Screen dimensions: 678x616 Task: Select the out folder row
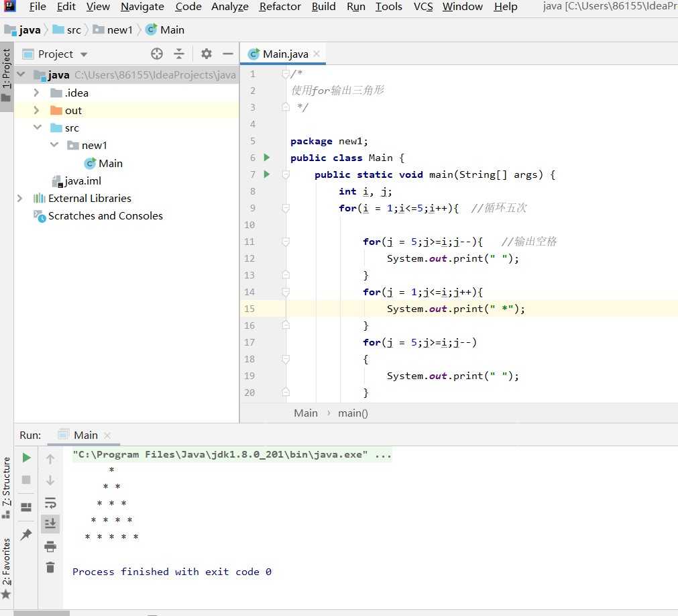coord(126,110)
